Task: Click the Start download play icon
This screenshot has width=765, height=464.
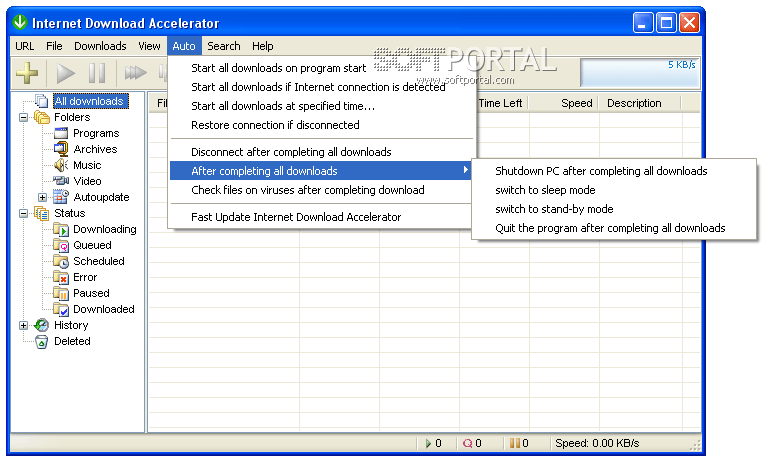Action: point(65,73)
